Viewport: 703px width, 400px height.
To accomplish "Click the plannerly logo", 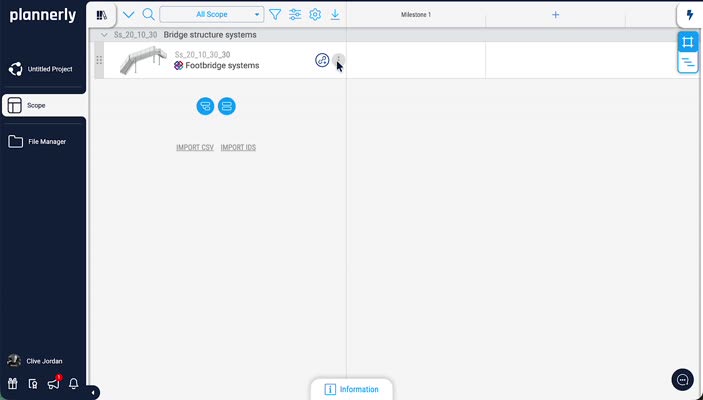I will pyautogui.click(x=43, y=15).
